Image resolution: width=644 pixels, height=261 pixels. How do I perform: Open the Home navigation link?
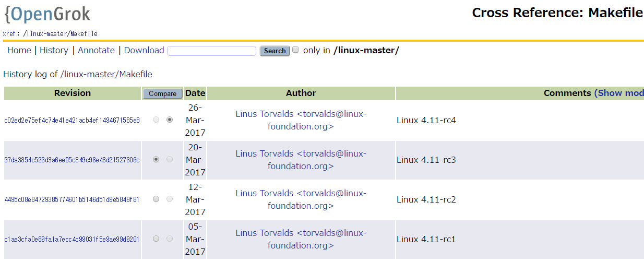pyautogui.click(x=19, y=50)
